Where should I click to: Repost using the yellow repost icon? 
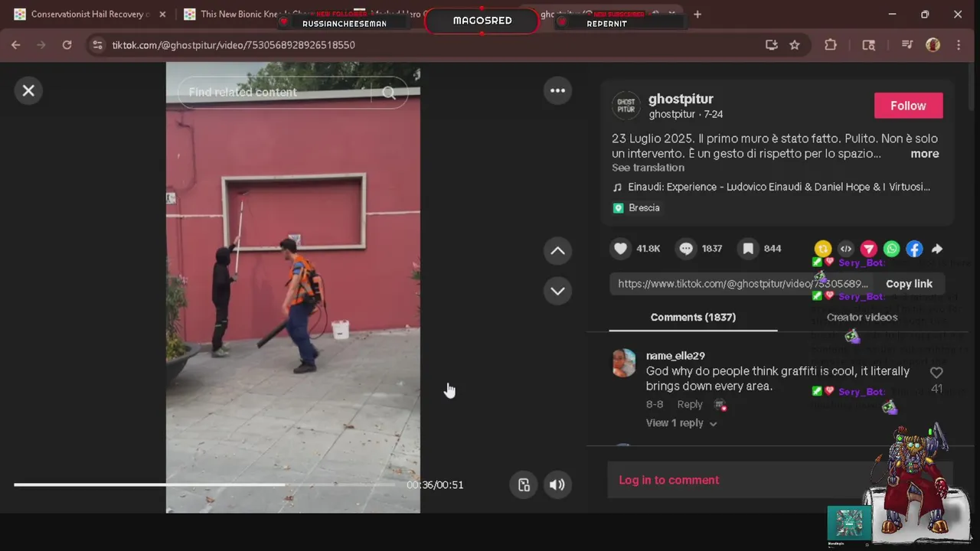pos(823,249)
